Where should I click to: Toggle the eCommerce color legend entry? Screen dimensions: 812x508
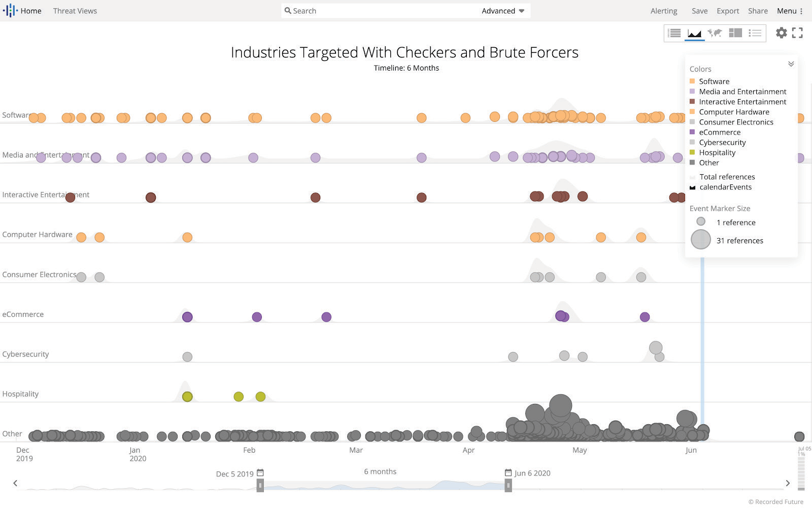719,132
